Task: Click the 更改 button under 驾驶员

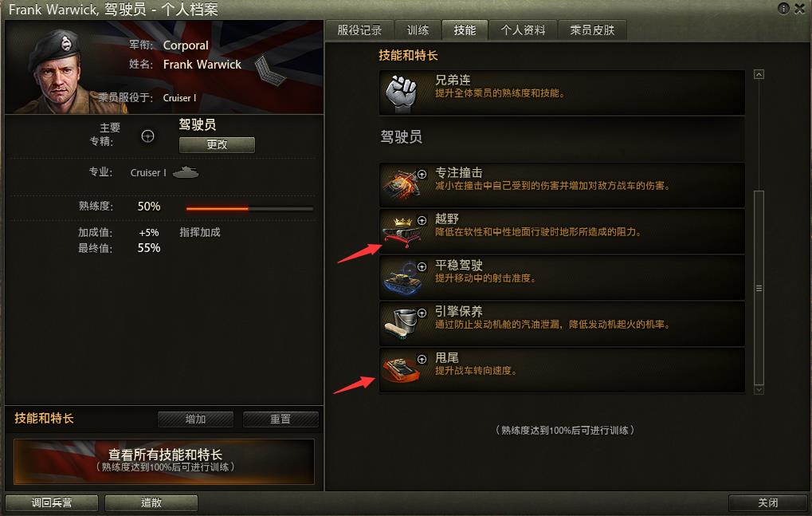Action: 217,144
